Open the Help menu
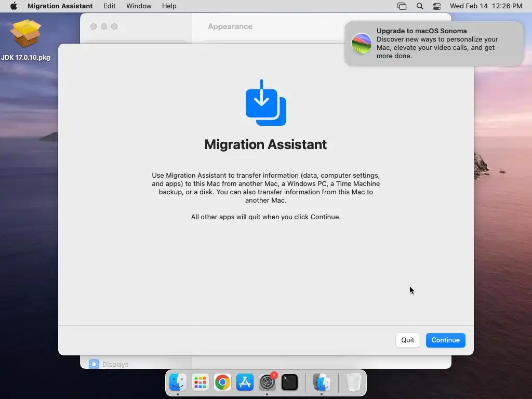The width and height of the screenshot is (532, 399). click(169, 6)
